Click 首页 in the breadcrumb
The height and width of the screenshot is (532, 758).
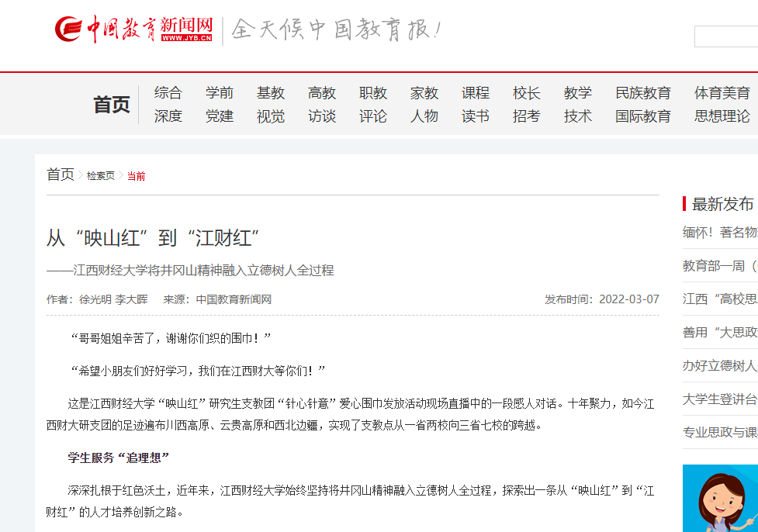coord(61,174)
